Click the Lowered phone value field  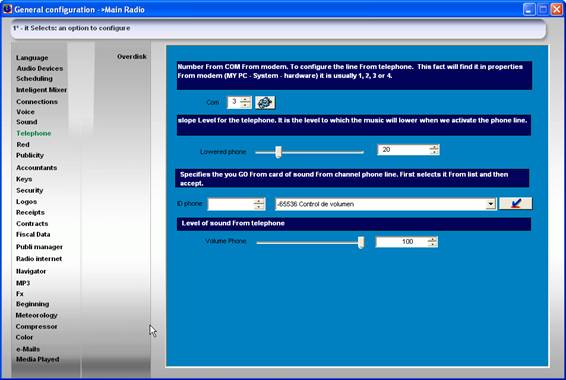[x=403, y=150]
